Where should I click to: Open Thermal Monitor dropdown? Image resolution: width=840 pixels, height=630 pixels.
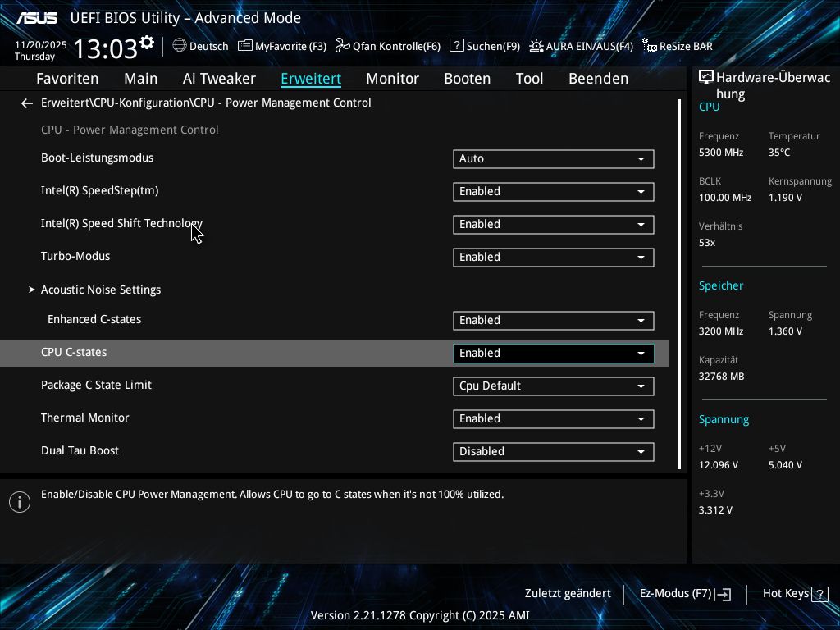point(554,419)
